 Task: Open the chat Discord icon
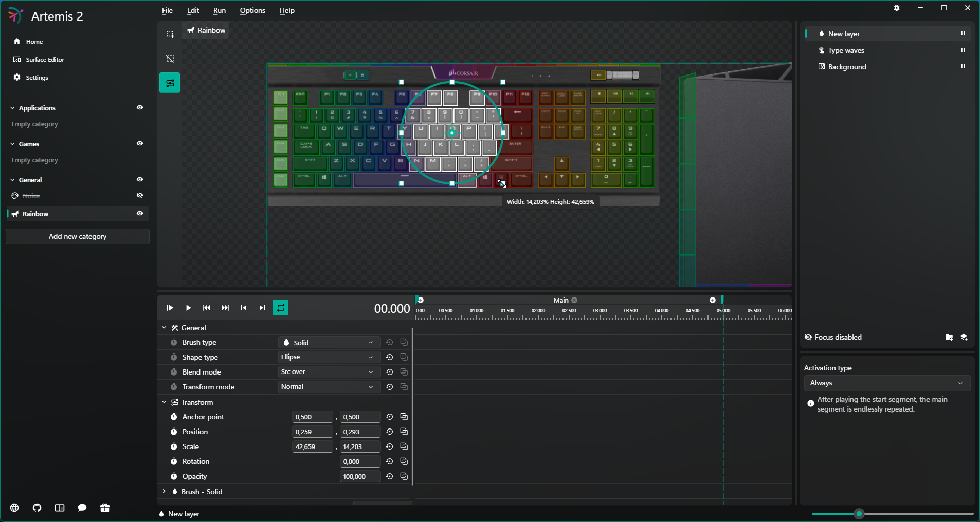coord(82,508)
